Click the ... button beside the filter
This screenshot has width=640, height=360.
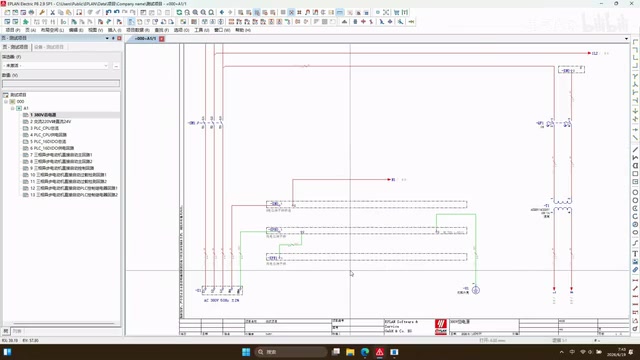pos(116,66)
